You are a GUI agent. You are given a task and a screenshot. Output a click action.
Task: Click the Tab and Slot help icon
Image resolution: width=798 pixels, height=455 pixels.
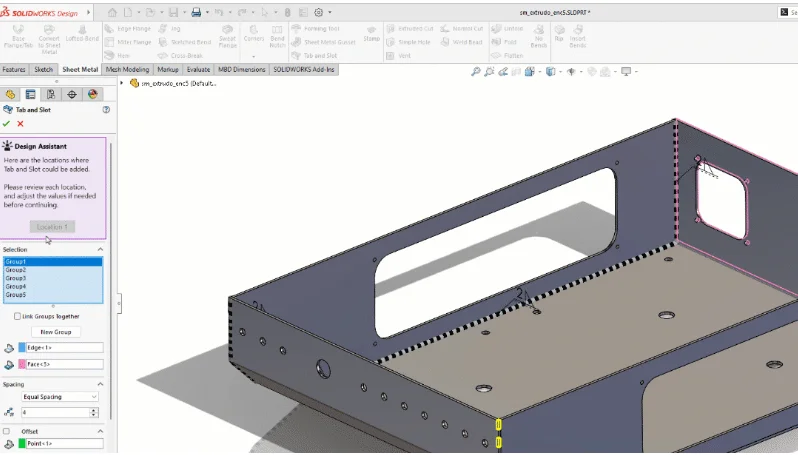[x=106, y=109]
